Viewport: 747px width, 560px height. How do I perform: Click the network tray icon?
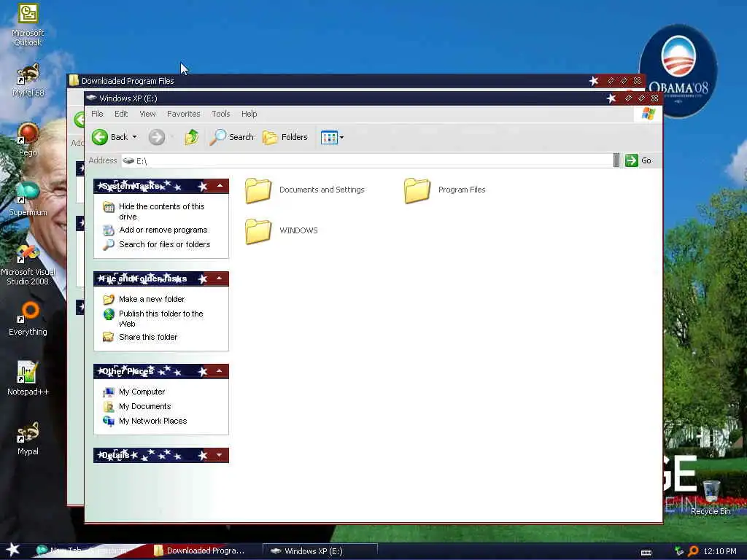click(679, 551)
